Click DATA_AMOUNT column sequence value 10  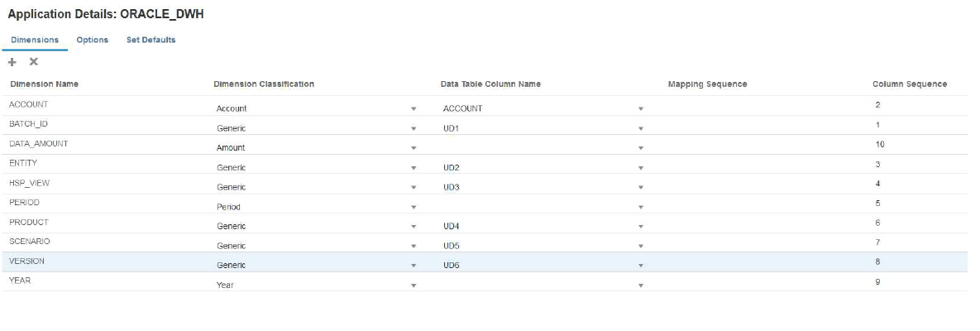click(879, 144)
